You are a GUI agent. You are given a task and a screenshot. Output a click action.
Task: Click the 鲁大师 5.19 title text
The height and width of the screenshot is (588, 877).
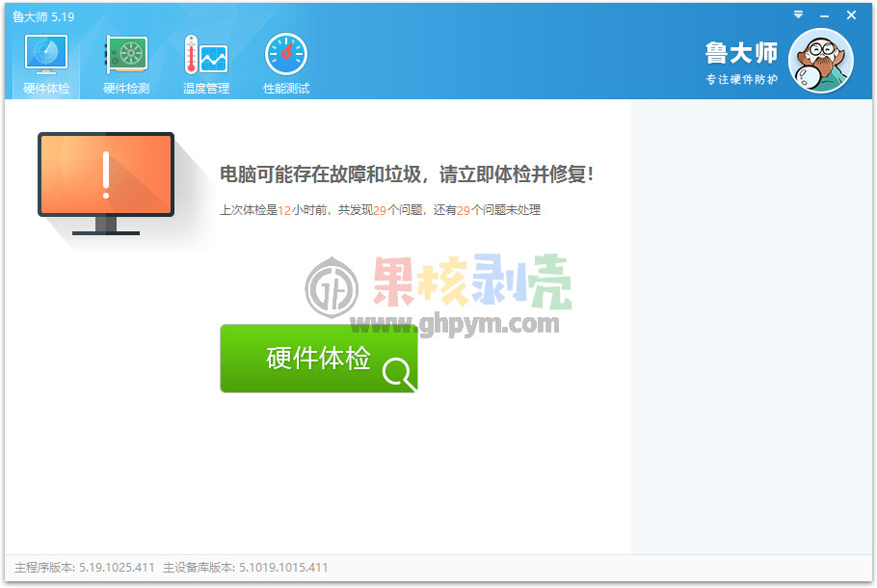pyautogui.click(x=43, y=16)
